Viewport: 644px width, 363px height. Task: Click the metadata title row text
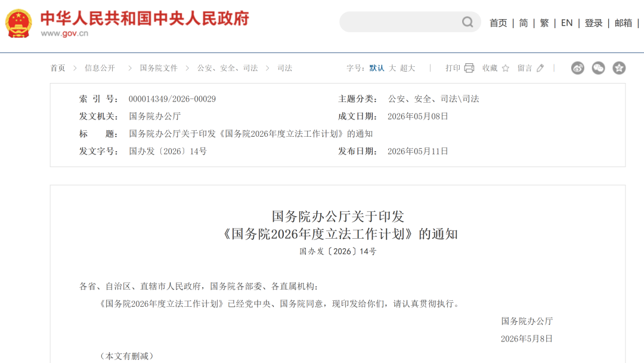tap(251, 134)
